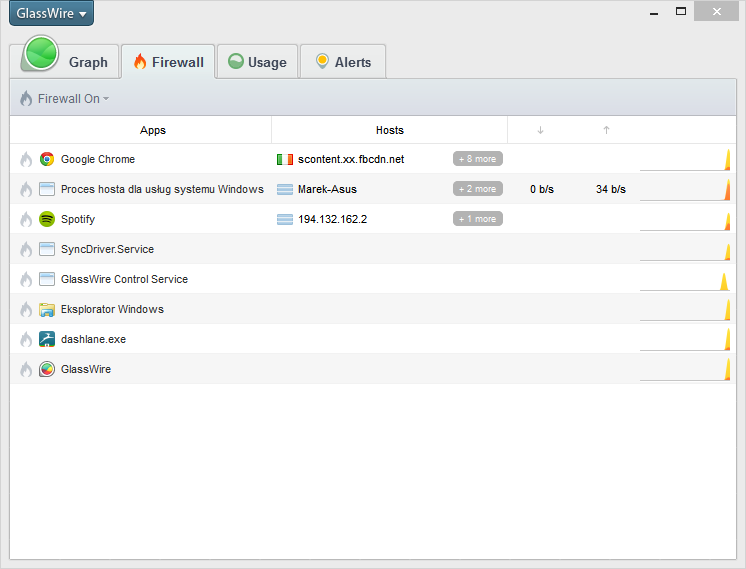Screen dimensions: 746x569
Task: Expand '+ 2 more' hosts for Proces hosta
Action: click(478, 188)
